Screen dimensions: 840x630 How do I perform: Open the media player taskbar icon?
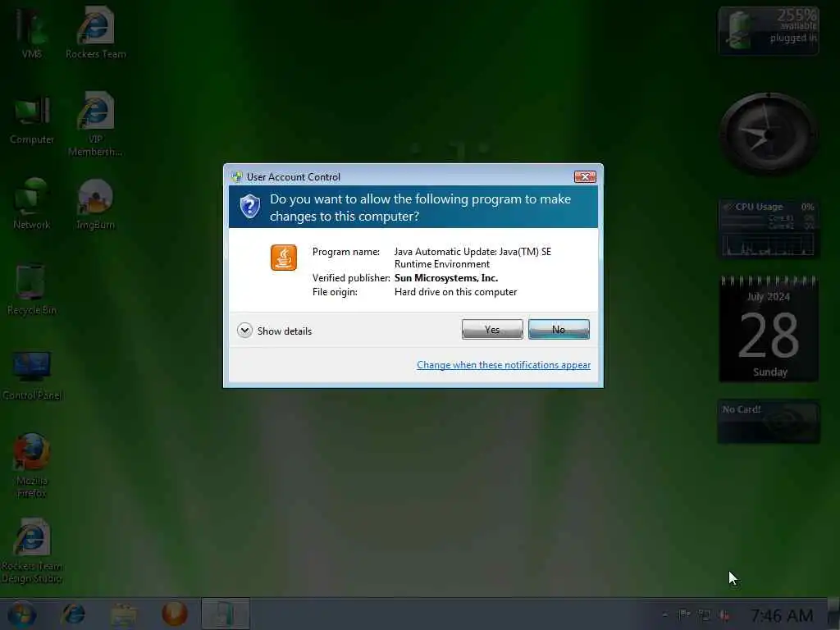(175, 614)
